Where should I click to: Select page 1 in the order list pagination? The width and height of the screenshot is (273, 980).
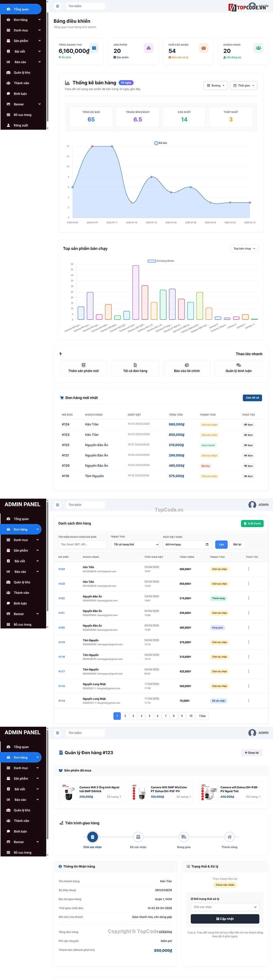click(x=117, y=716)
